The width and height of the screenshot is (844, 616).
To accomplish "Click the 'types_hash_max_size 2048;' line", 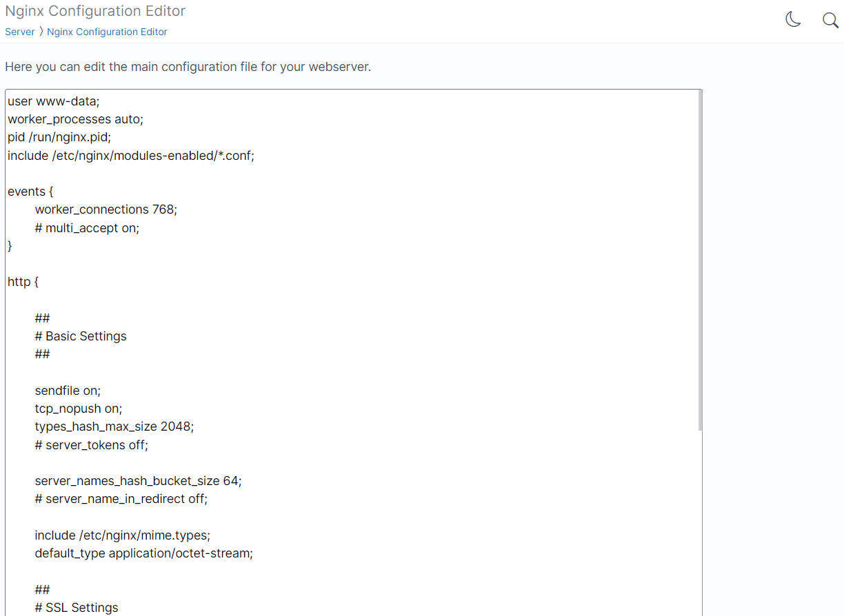I will tap(114, 427).
